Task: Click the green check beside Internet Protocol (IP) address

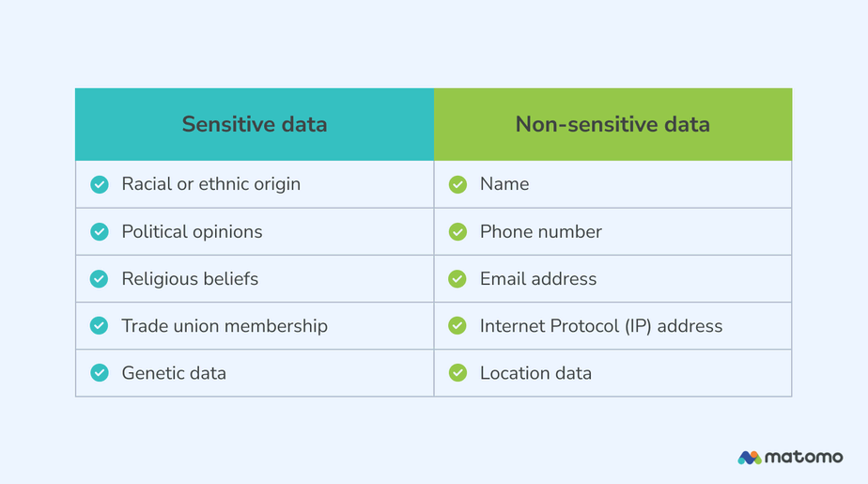Action: tap(457, 326)
